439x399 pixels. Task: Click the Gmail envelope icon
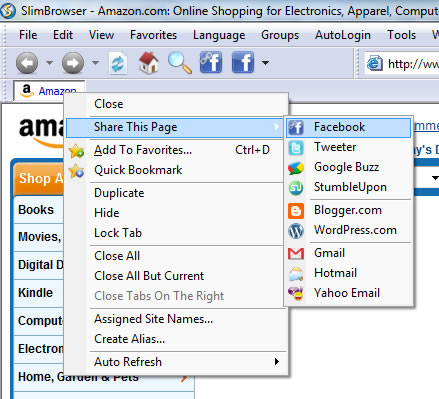pyautogui.click(x=296, y=254)
